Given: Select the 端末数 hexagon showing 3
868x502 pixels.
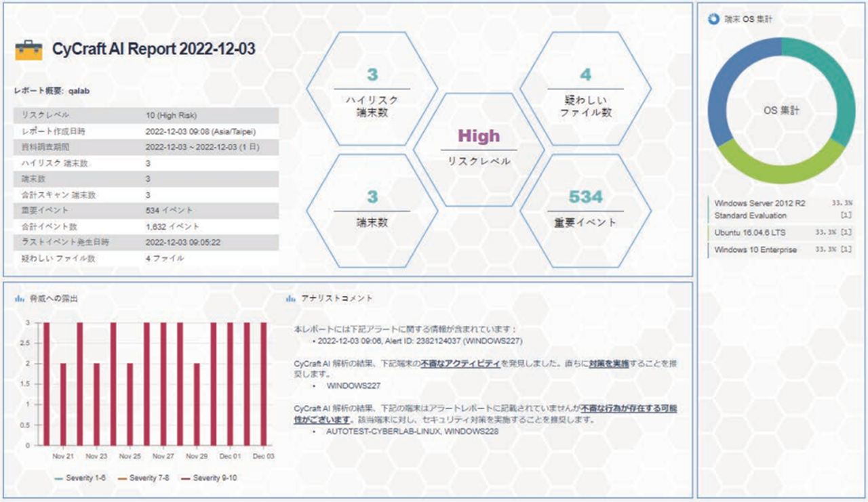Looking at the screenshot, I should (372, 211).
